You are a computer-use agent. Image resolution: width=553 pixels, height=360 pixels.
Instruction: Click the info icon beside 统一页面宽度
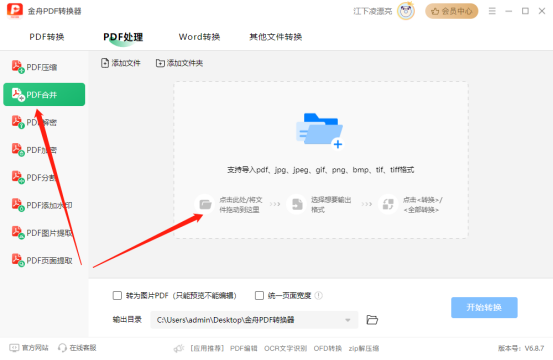[x=318, y=295]
